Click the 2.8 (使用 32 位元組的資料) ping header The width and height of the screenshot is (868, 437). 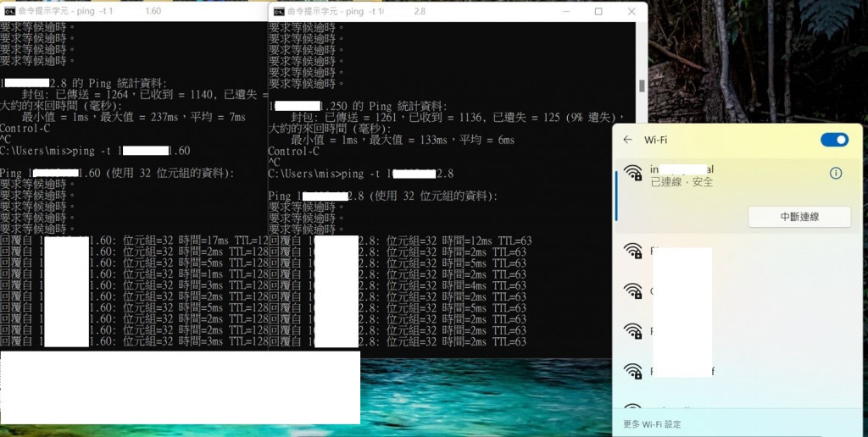pos(383,196)
